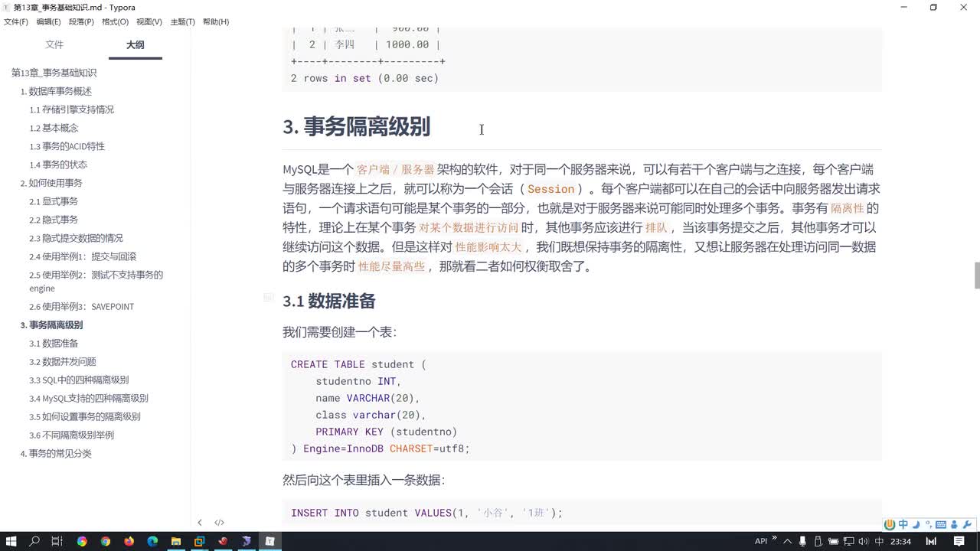
Task: Go to 2.5 使用举例2 outline entry
Action: [x=96, y=282]
